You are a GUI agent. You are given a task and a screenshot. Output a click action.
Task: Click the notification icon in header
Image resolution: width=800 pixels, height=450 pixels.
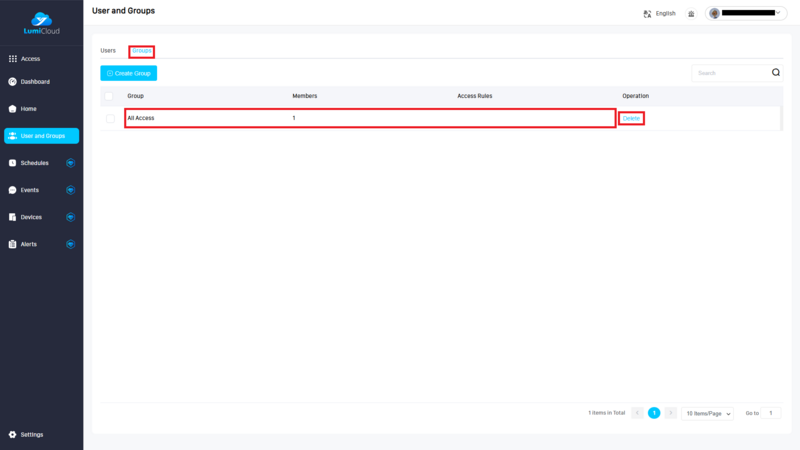point(691,14)
